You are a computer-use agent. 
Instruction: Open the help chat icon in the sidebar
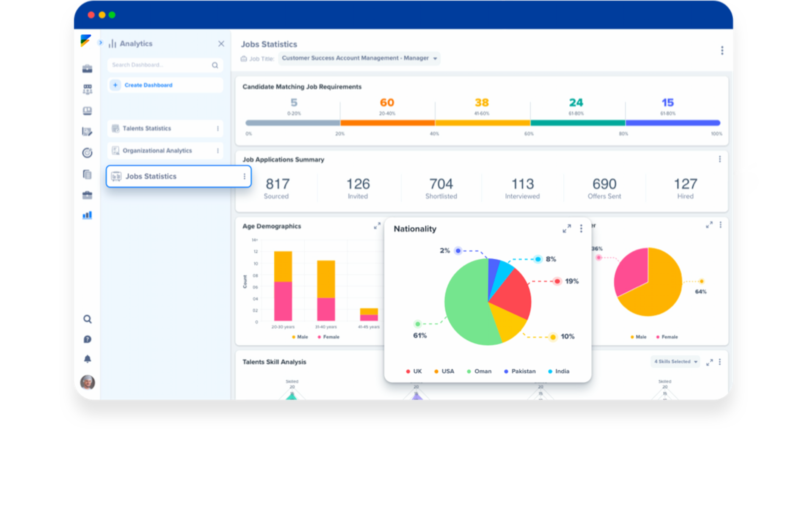tap(87, 339)
